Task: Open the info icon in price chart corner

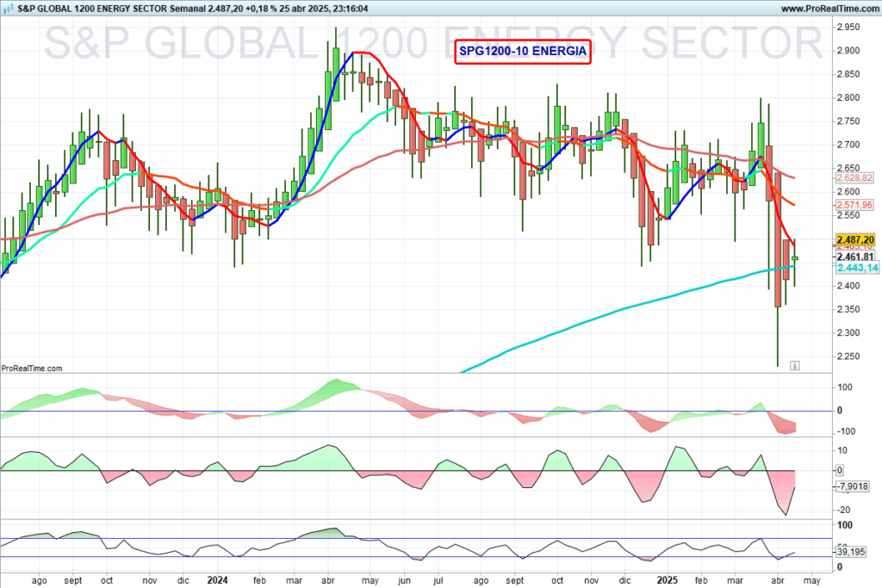Action: click(x=794, y=365)
